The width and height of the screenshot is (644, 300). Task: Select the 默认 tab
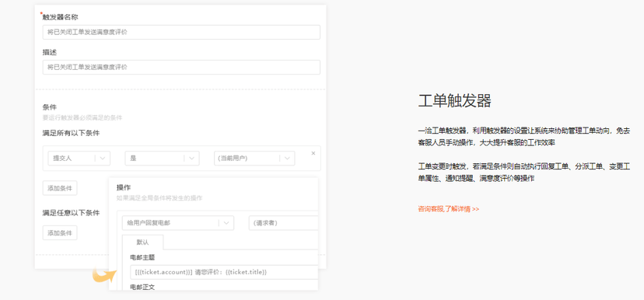coord(142,242)
